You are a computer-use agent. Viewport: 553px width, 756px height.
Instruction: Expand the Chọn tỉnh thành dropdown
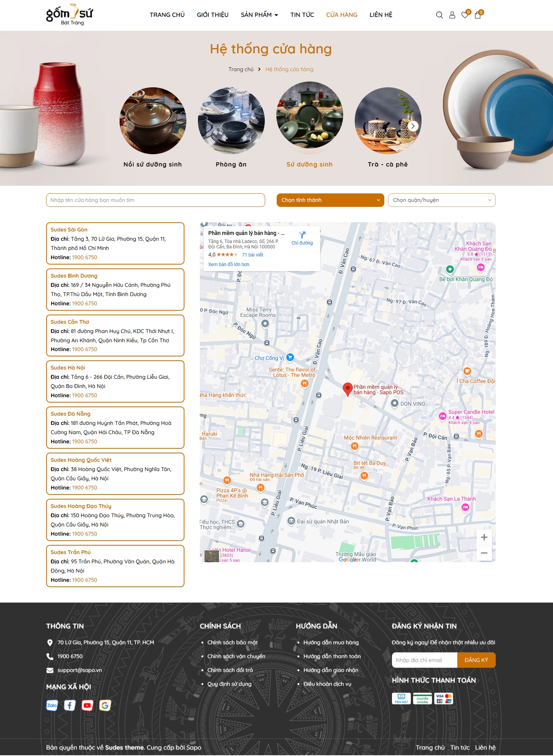pos(330,200)
